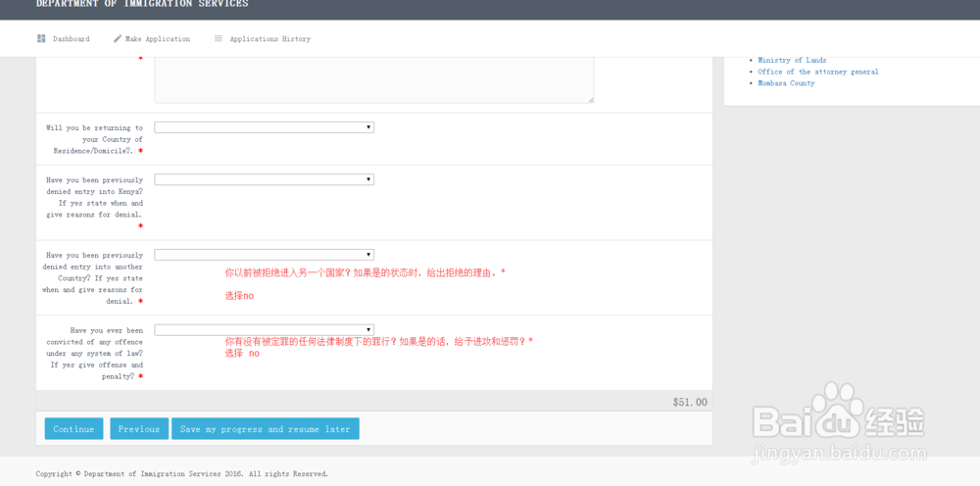Viewport: 980px width, 486px height.
Task: Click inside the large text area
Action: click(x=373, y=80)
